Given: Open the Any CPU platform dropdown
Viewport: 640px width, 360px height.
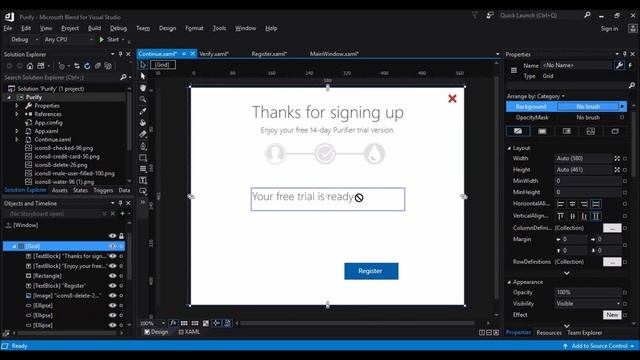Looking at the screenshot, I should pyautogui.click(x=69, y=40).
